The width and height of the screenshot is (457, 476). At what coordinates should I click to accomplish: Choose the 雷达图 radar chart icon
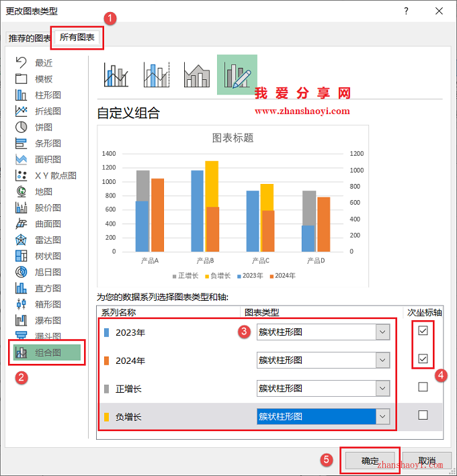click(x=22, y=240)
